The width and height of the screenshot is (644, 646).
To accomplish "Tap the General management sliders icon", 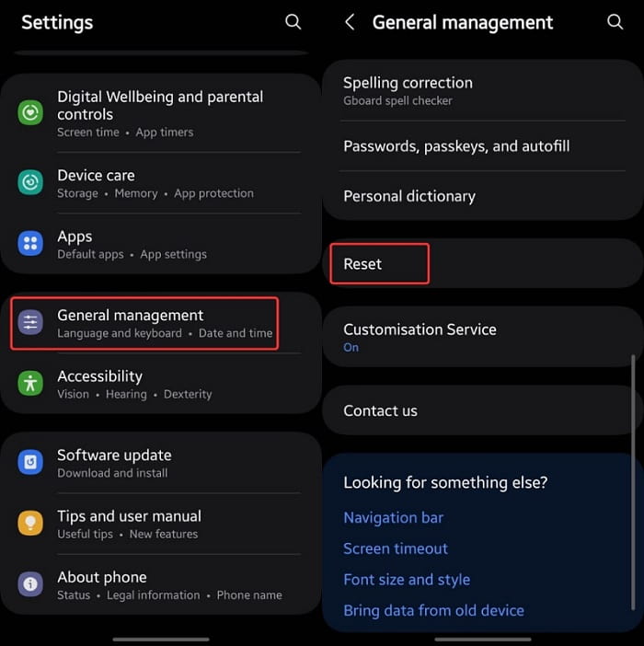I will click(x=30, y=322).
